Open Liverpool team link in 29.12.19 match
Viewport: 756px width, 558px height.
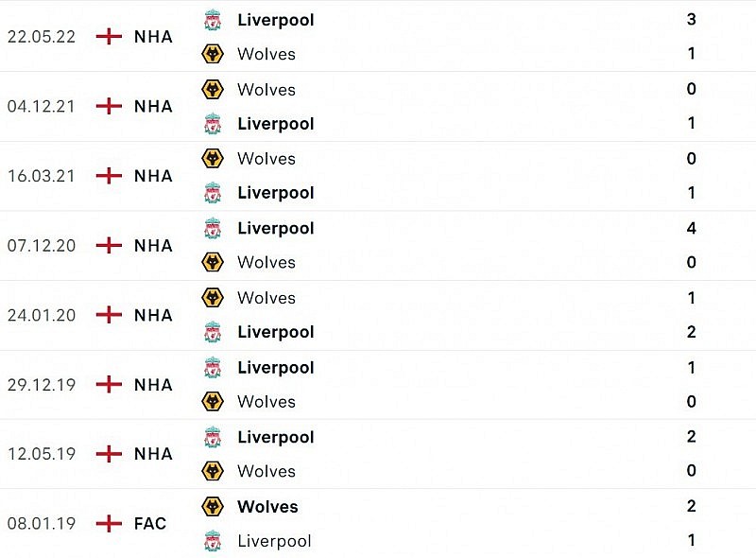coord(275,367)
